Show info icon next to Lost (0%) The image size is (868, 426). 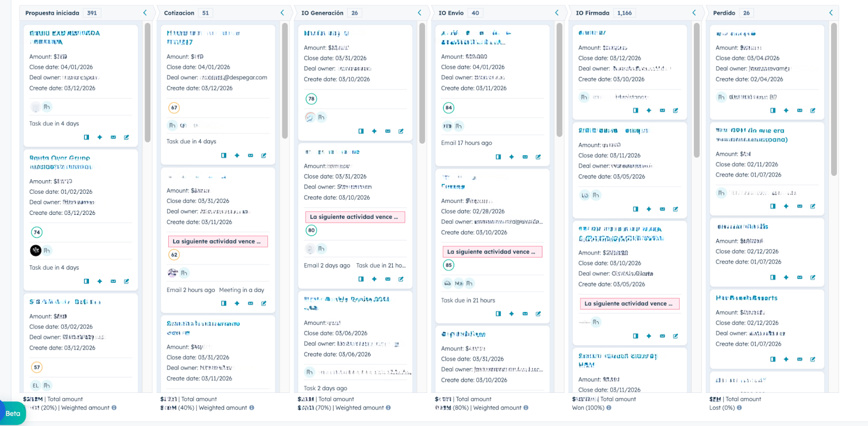(x=739, y=408)
